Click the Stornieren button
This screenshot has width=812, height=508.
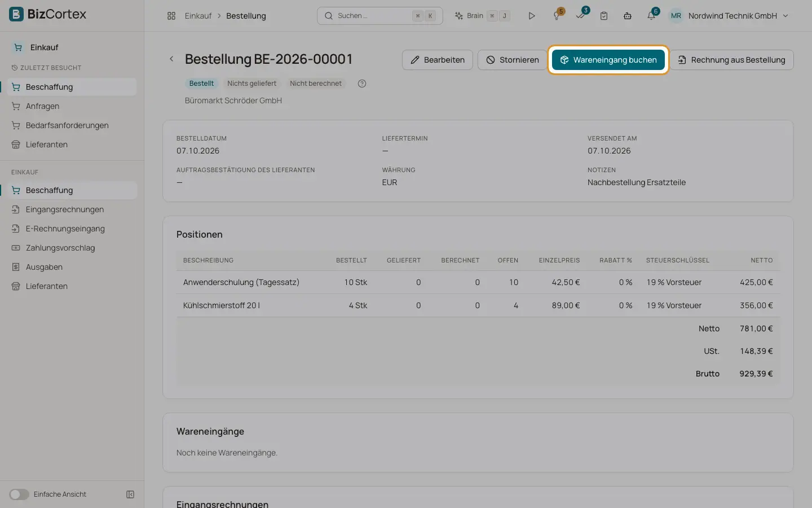(x=513, y=60)
